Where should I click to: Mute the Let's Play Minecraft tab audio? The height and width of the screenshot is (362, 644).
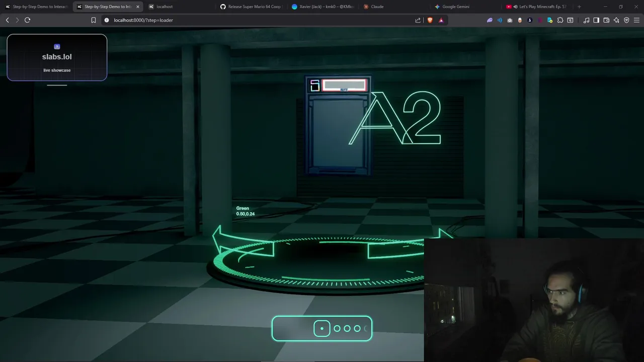(515, 7)
